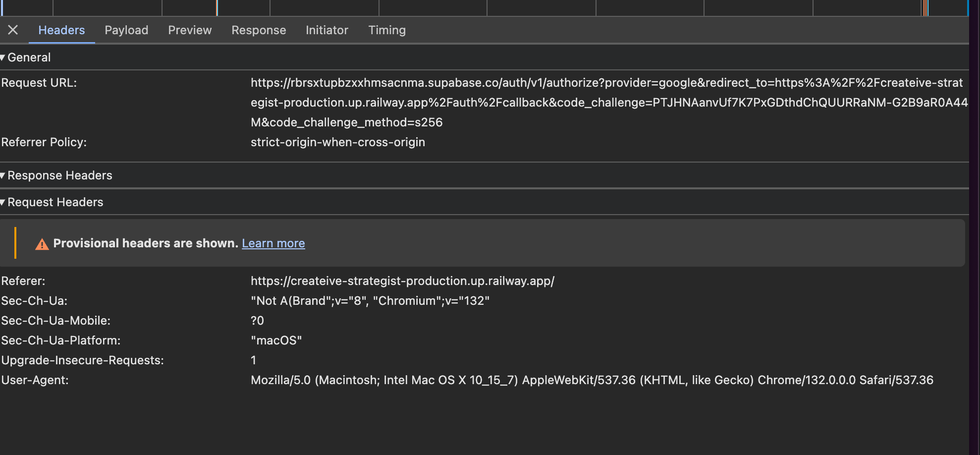The image size is (980, 455).
Task: Open the Preview tab
Action: tap(190, 30)
